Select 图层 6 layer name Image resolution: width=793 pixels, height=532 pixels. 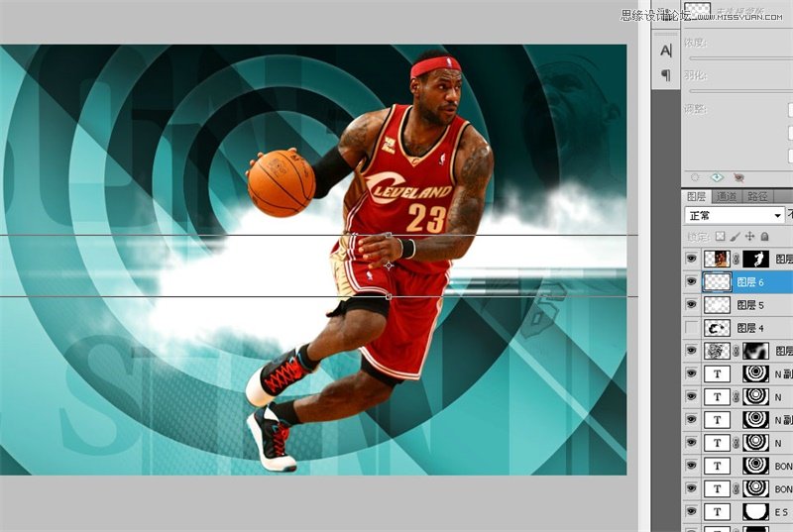coord(750,282)
